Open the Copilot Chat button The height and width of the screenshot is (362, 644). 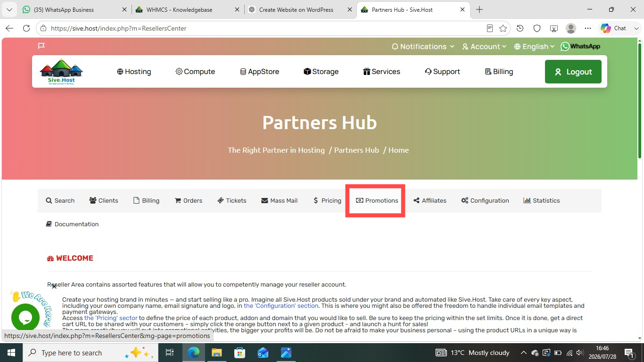614,28
